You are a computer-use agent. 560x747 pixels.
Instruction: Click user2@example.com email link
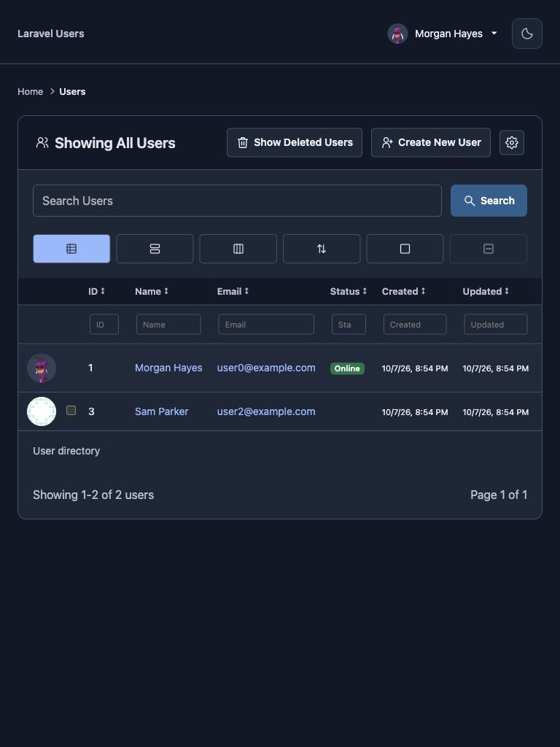266,411
